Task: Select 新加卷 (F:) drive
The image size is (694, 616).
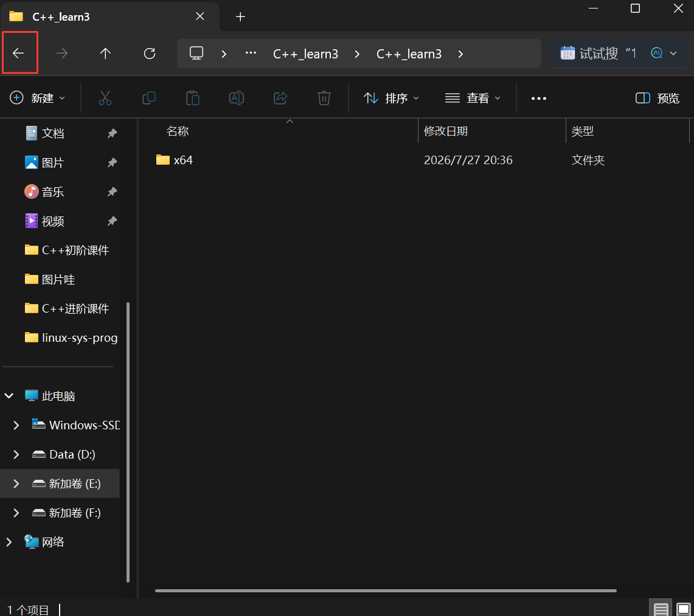Action: pos(66,513)
